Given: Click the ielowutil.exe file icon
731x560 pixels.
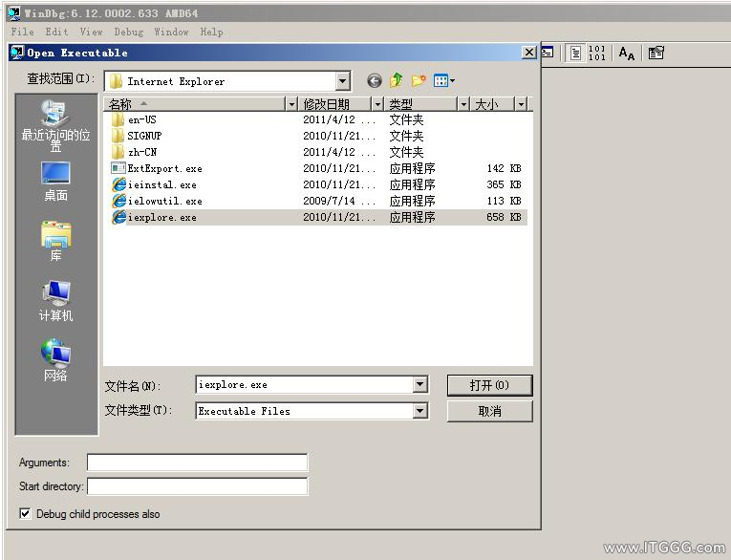Looking at the screenshot, I should (x=118, y=201).
